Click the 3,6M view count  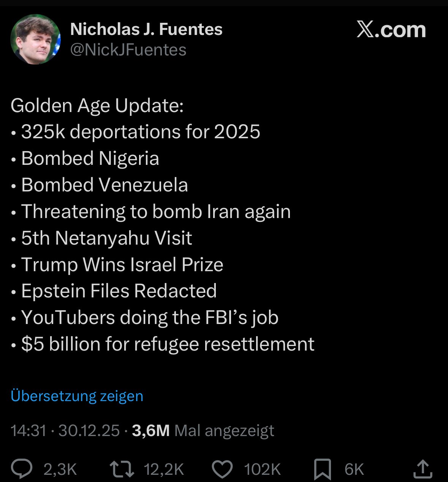pos(150,431)
